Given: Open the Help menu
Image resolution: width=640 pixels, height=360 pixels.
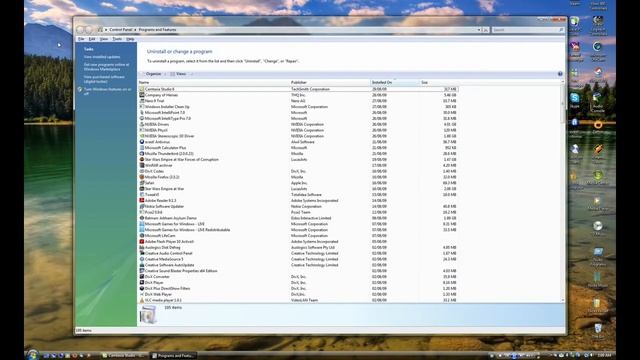Looking at the screenshot, I should point(130,39).
